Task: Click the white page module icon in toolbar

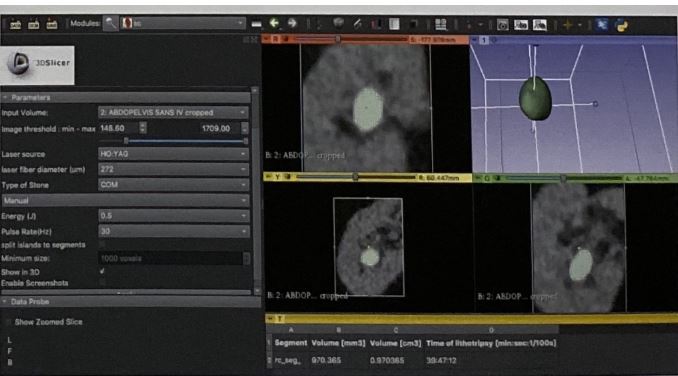Action: [394, 24]
